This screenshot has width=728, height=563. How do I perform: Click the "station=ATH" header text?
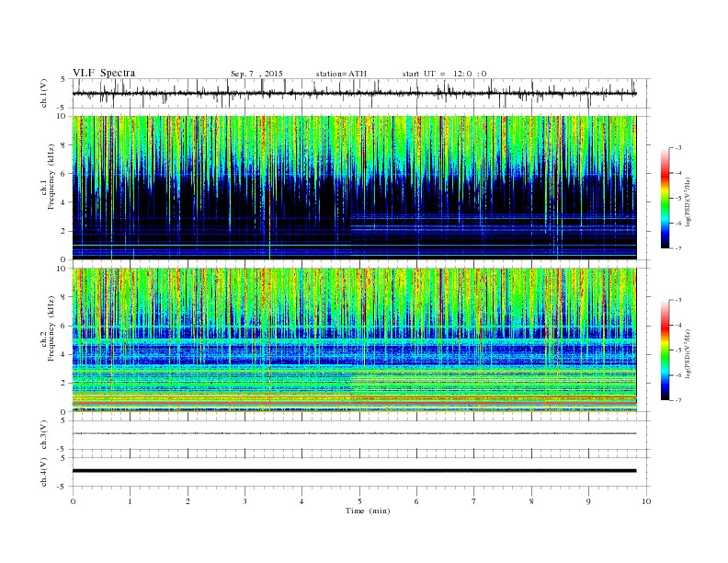[x=341, y=74]
